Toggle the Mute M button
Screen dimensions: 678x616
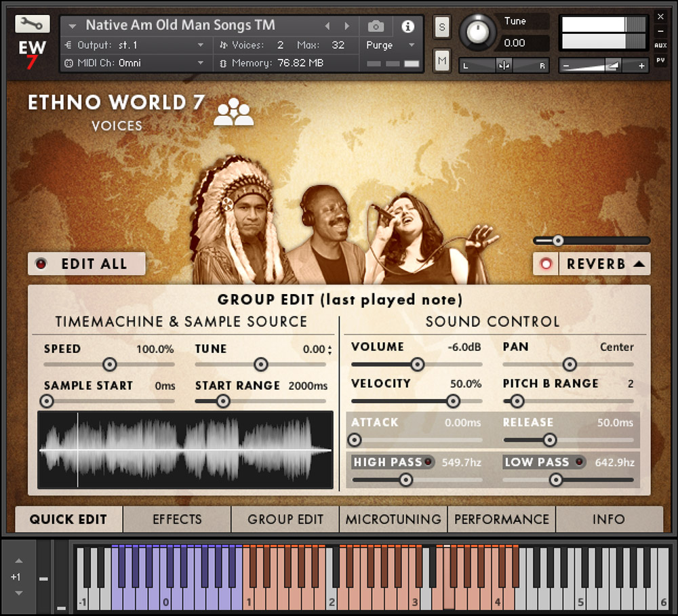coord(442,60)
